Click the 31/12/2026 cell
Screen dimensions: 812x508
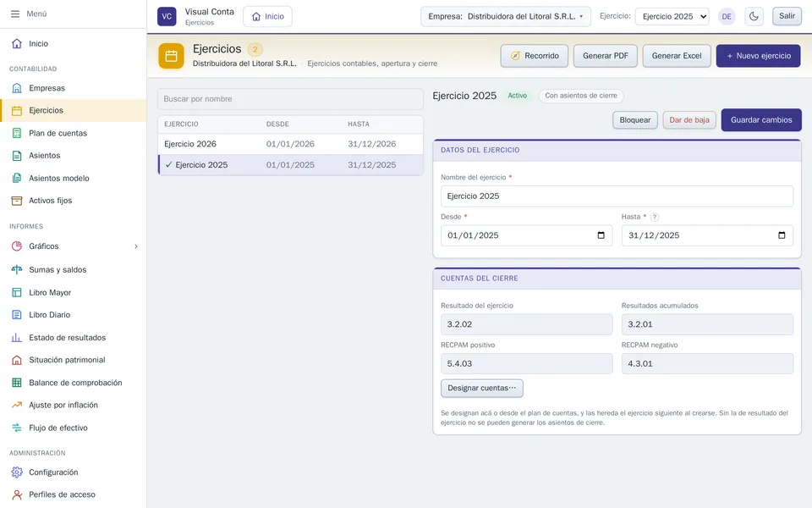click(372, 144)
